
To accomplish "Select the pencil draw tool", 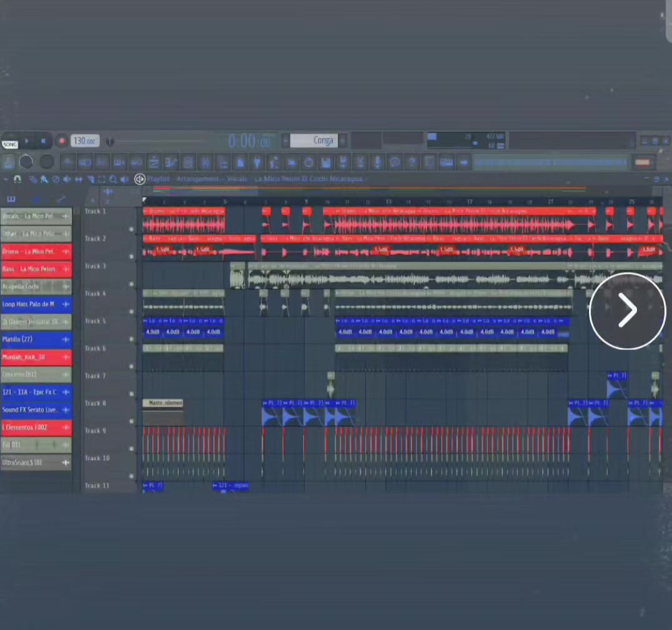I will tap(33, 179).
